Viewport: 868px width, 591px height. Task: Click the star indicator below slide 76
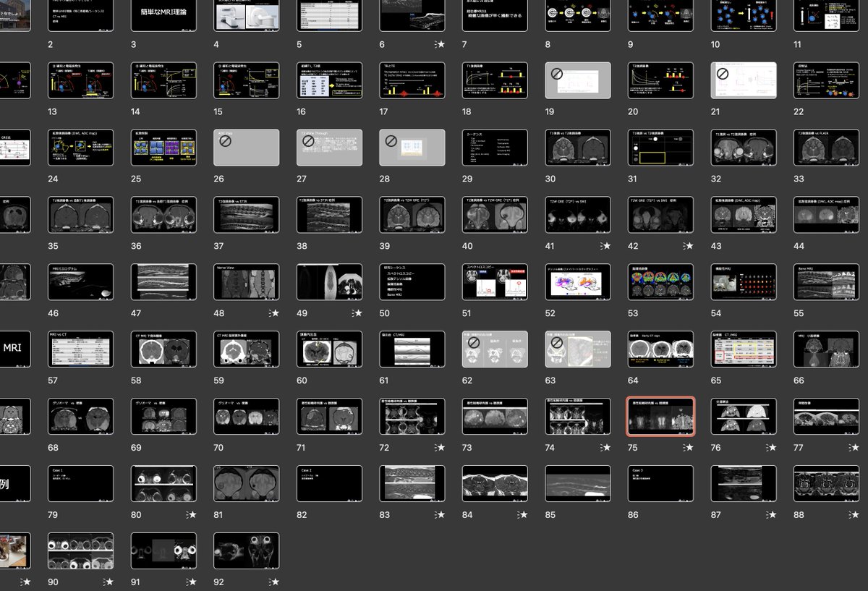click(771, 448)
